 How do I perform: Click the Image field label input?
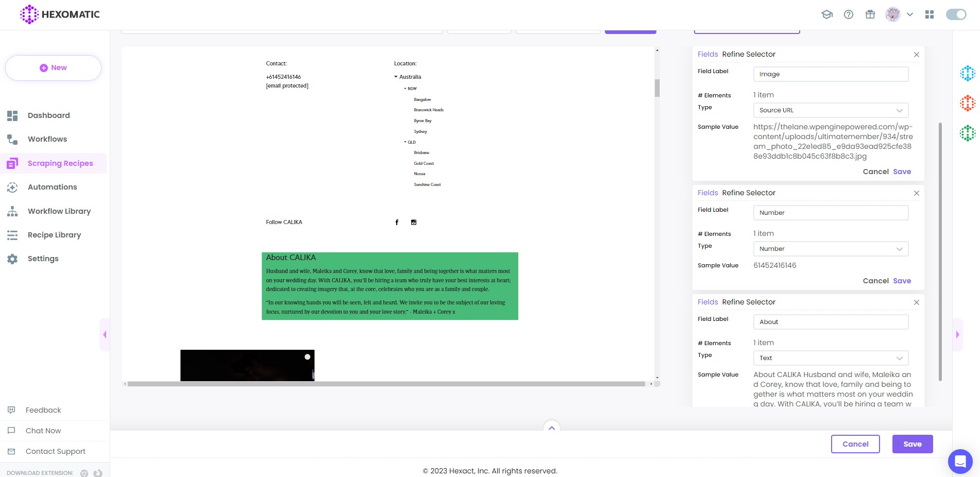pyautogui.click(x=830, y=74)
